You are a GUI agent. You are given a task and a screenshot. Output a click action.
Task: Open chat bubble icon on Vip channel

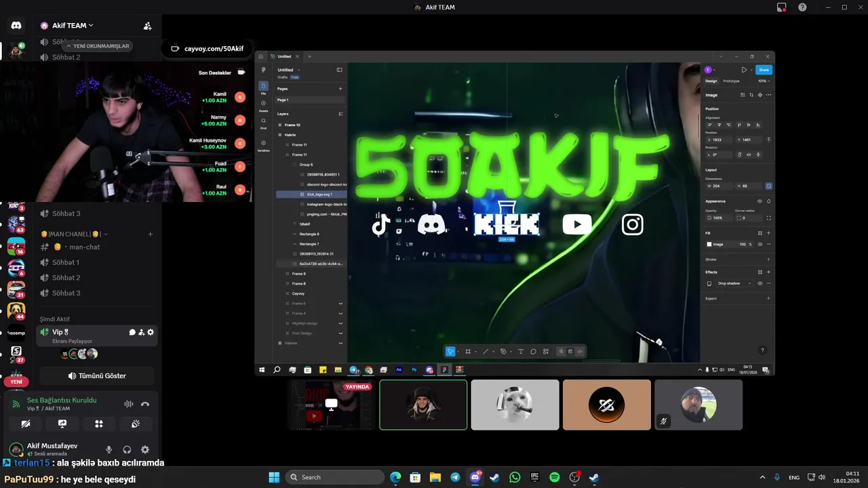(132, 332)
